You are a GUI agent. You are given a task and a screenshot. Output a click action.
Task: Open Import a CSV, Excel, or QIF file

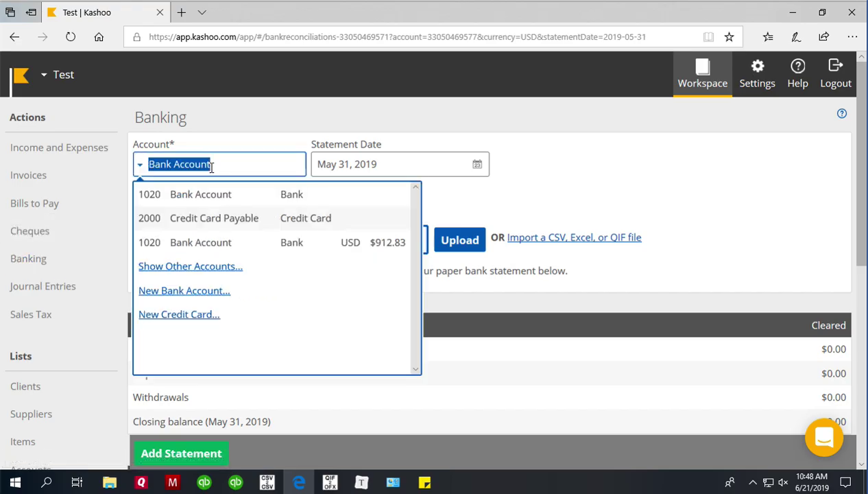pyautogui.click(x=574, y=237)
